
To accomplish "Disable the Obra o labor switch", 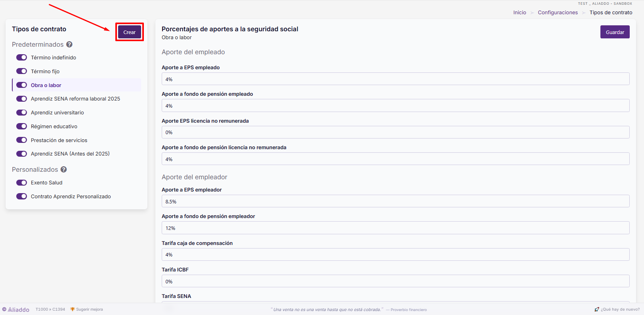I will pyautogui.click(x=21, y=85).
